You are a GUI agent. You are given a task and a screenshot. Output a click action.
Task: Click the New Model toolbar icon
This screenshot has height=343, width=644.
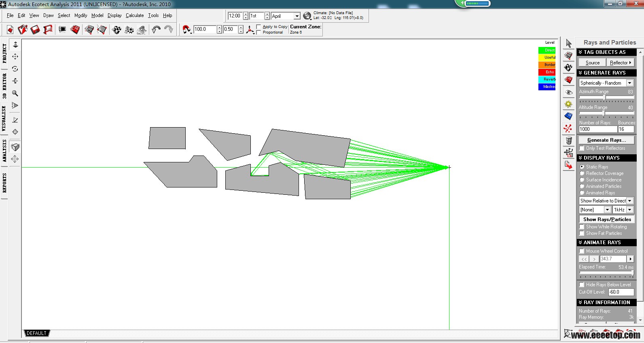[x=10, y=30]
